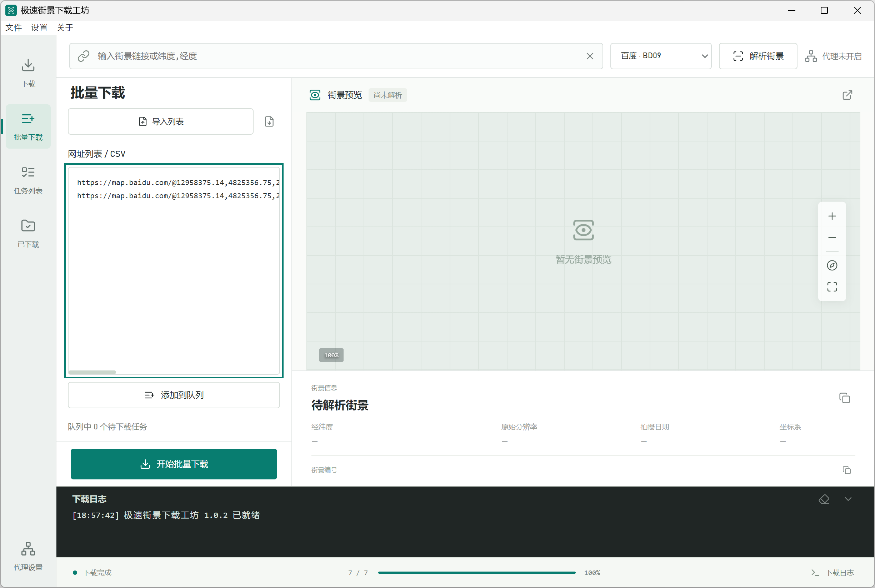Click 添加到队列 button

click(x=174, y=395)
